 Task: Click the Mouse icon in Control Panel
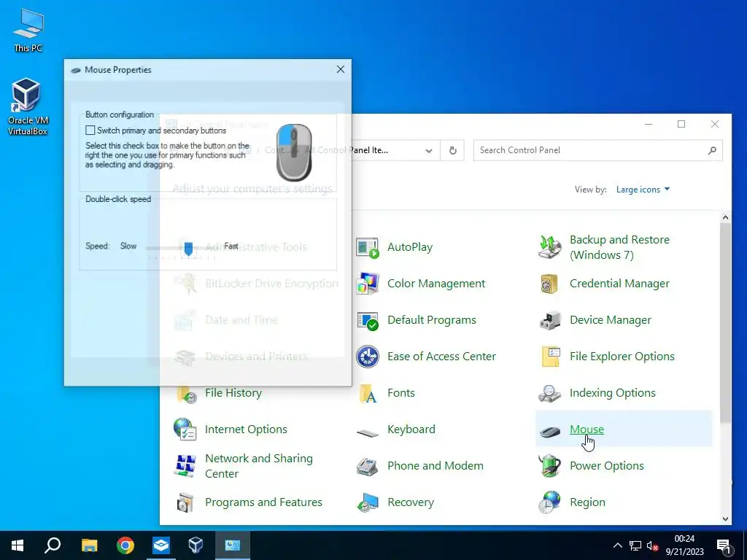coord(550,432)
